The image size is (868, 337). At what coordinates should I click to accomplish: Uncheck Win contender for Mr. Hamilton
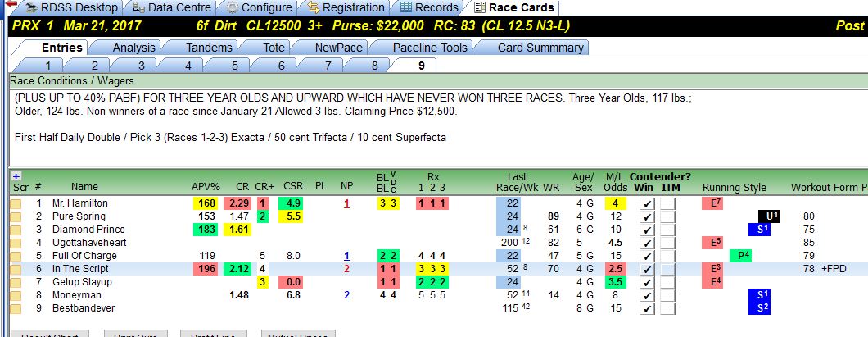[x=645, y=204]
